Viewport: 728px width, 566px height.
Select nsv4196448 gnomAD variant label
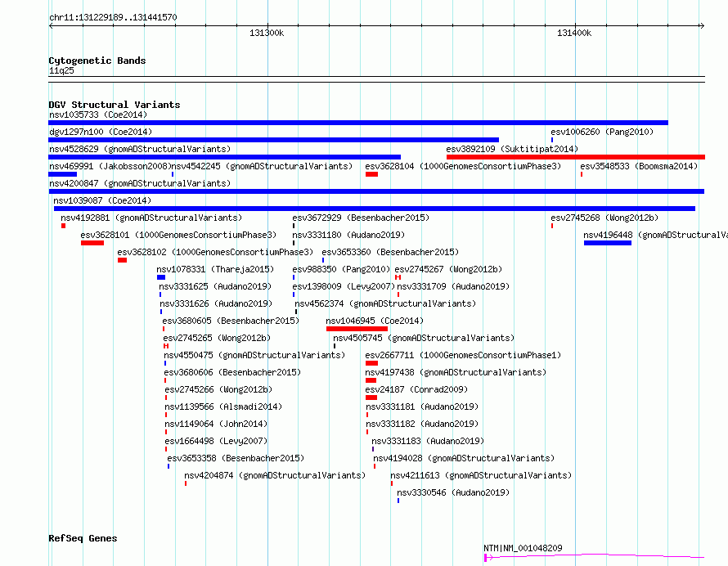[x=655, y=235]
